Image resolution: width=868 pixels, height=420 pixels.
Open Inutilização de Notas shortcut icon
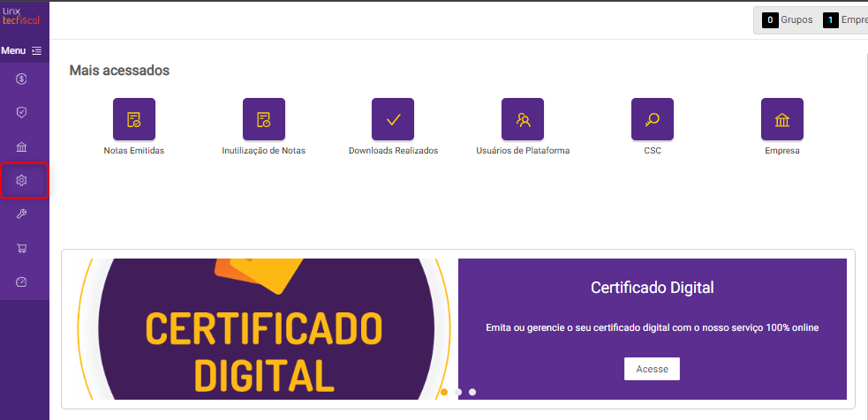263,119
